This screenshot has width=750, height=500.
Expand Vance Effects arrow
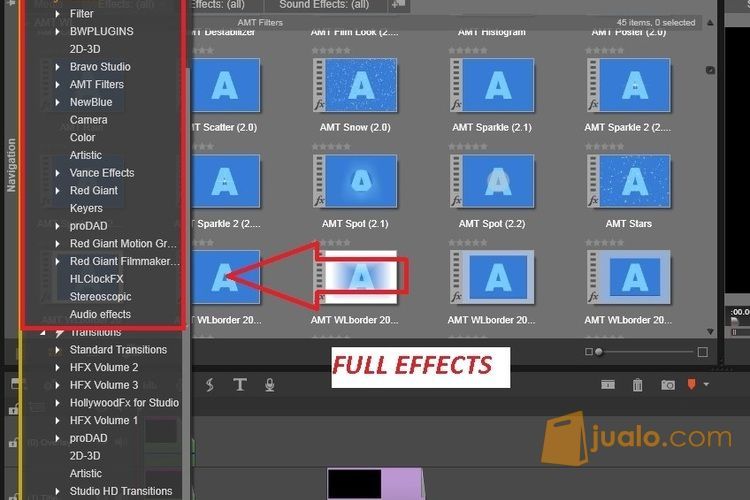coord(57,173)
